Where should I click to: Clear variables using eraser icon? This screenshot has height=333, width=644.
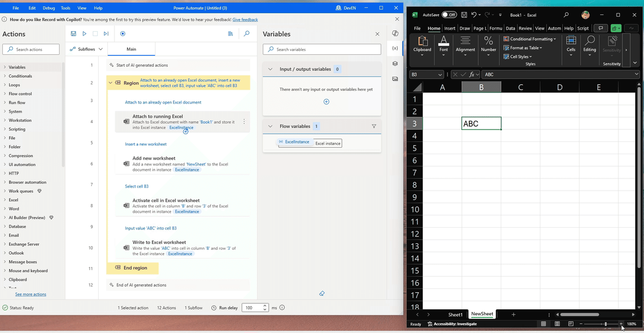(322, 293)
